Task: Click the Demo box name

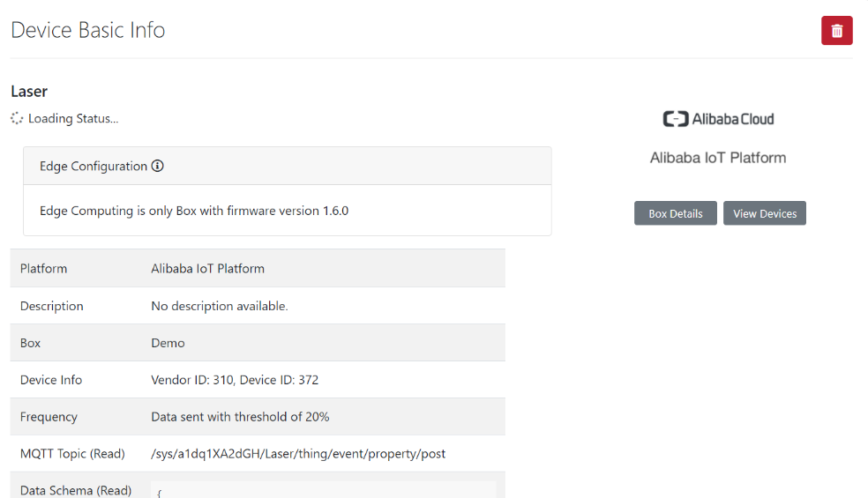Action: coord(168,343)
